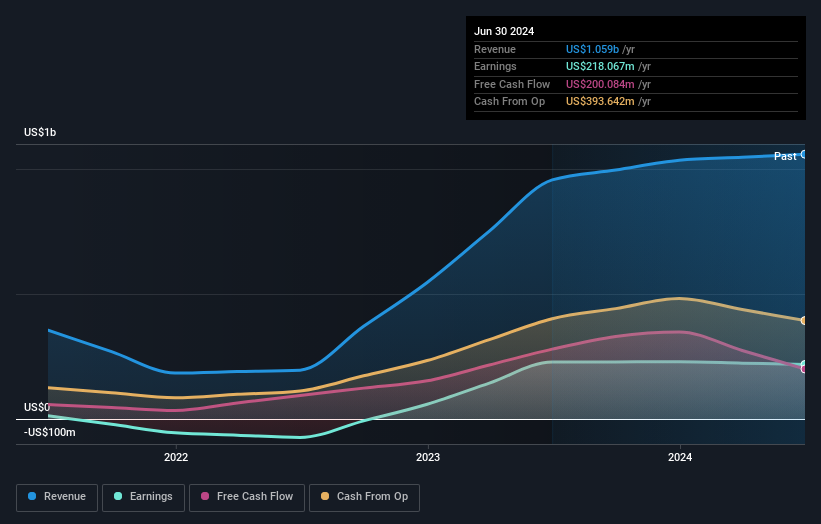Click the orange Cash From Op legend dot
The height and width of the screenshot is (524, 821).
[x=325, y=496]
